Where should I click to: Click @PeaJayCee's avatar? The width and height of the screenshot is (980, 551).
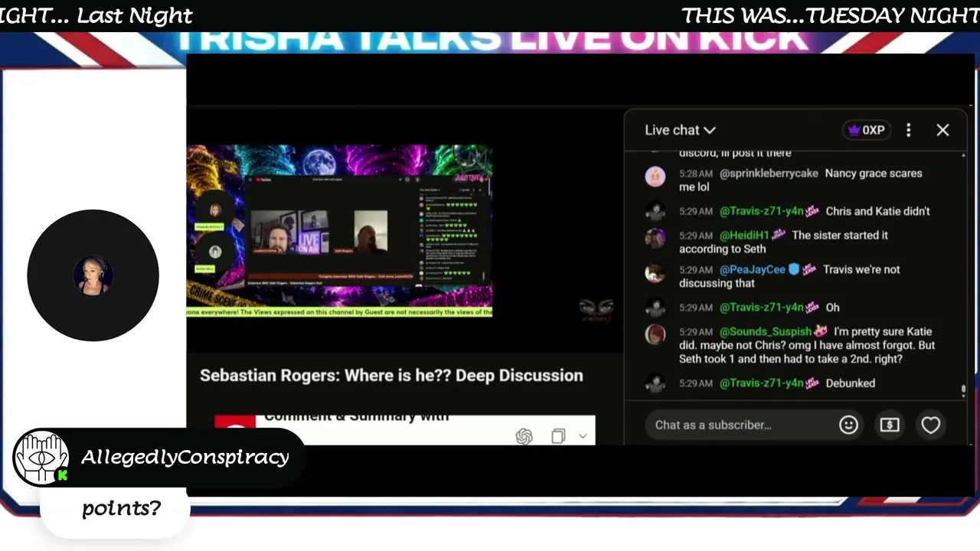[655, 272]
